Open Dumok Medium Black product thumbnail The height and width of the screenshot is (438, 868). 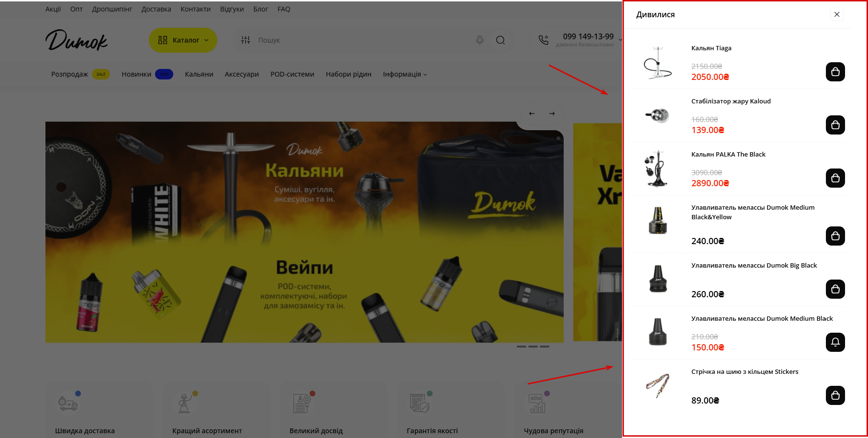click(x=658, y=332)
